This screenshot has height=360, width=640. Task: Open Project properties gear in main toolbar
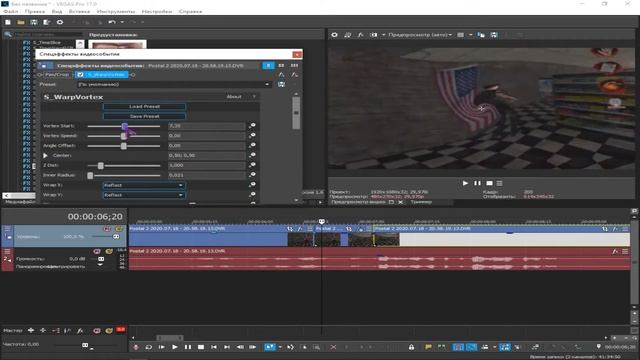(x=60, y=22)
